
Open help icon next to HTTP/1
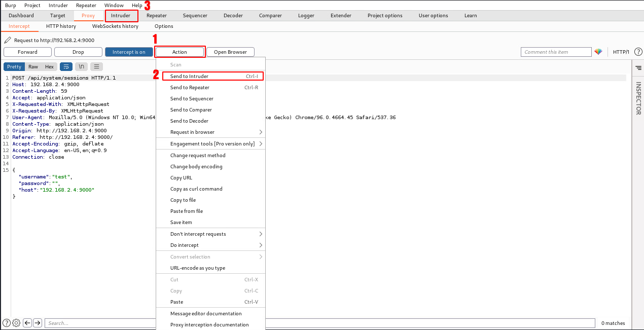pyautogui.click(x=638, y=52)
